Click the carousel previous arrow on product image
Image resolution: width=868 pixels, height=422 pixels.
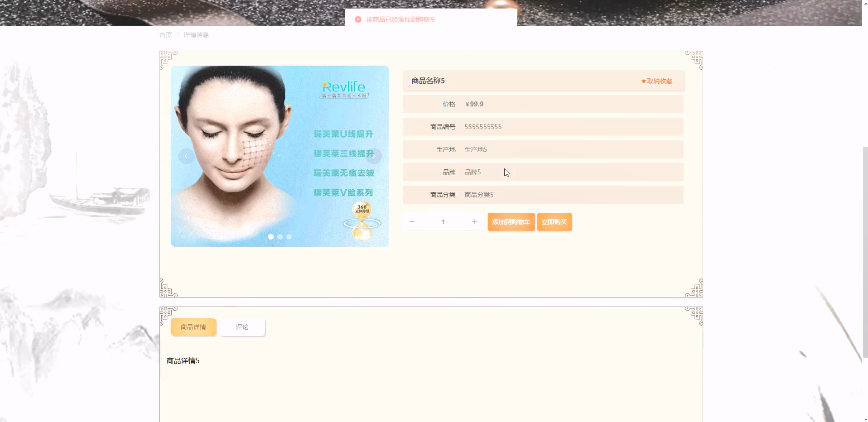coord(186,156)
